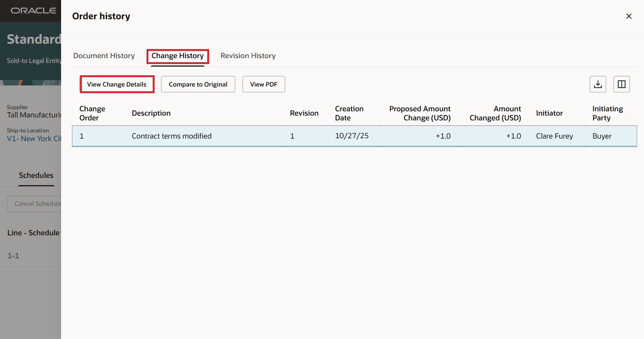Switch to the Document History tab
This screenshot has height=339, width=644.
pos(104,55)
